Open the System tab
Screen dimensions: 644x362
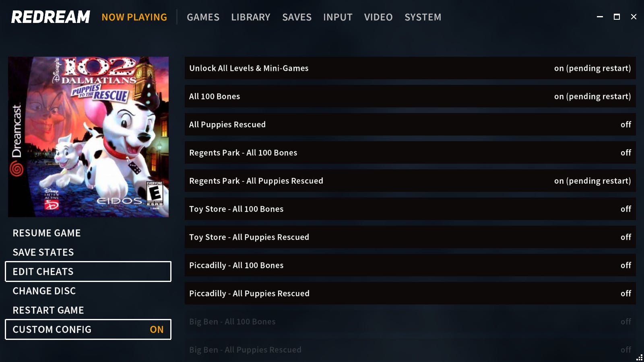(423, 17)
